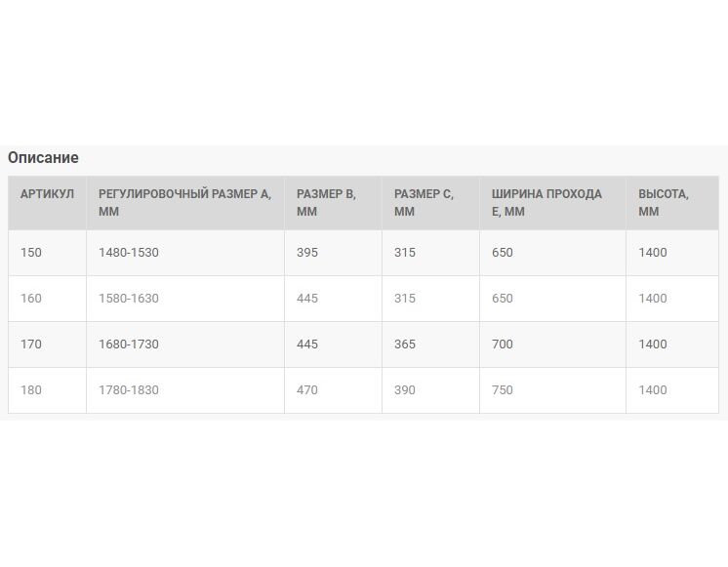Click the 365 value cell
This screenshot has height=567, width=728.
click(431, 344)
